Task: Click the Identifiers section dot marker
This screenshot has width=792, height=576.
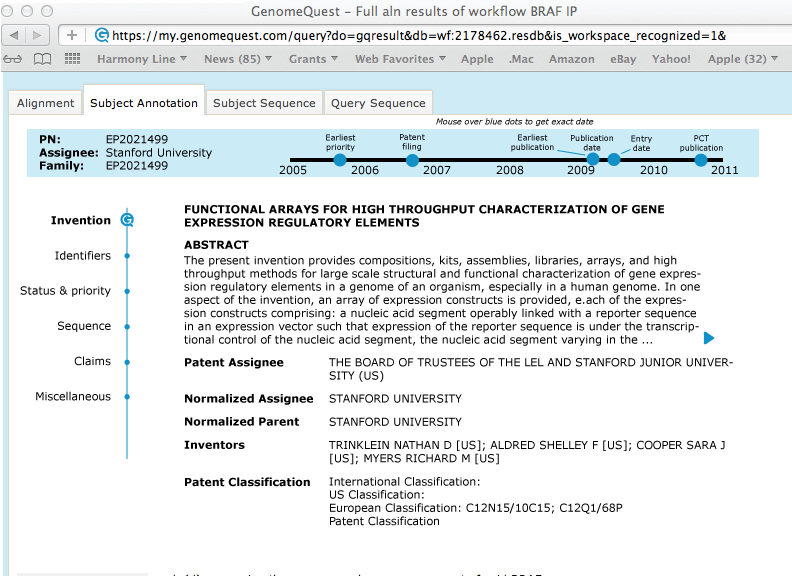Action: [127, 256]
